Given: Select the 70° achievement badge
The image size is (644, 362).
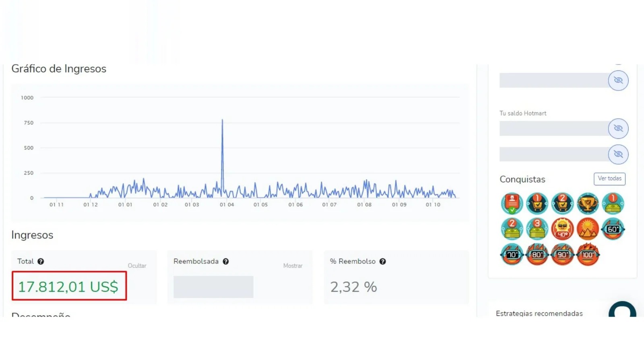Looking at the screenshot, I should (512, 254).
